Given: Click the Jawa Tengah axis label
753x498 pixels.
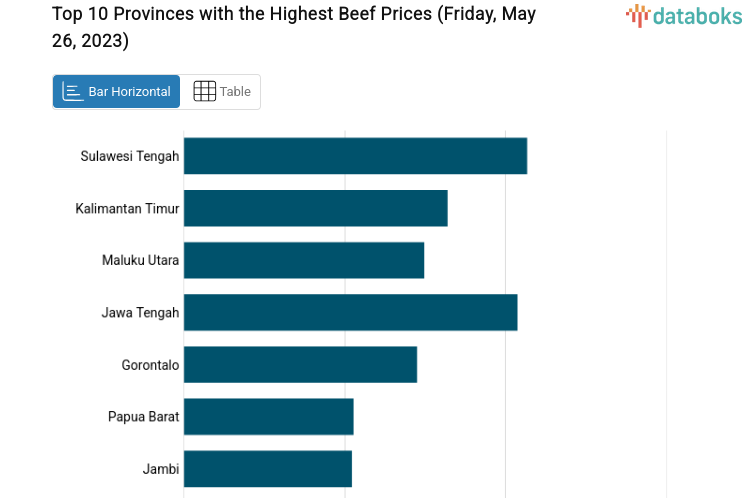Looking at the screenshot, I should [140, 312].
